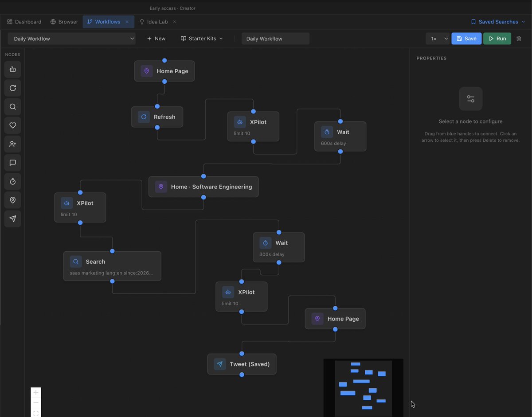Switch to the Dashboard tab
Image resolution: width=532 pixels, height=417 pixels.
click(x=24, y=22)
